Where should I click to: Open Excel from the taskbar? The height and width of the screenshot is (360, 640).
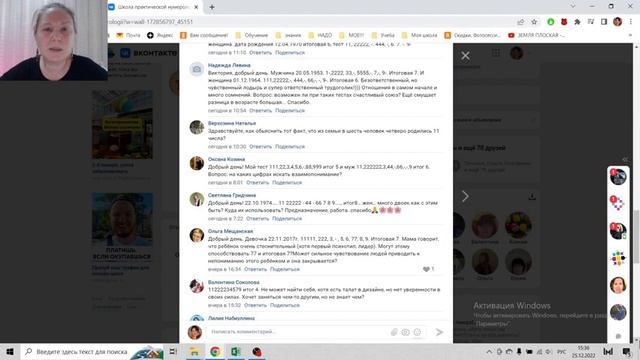236,352
